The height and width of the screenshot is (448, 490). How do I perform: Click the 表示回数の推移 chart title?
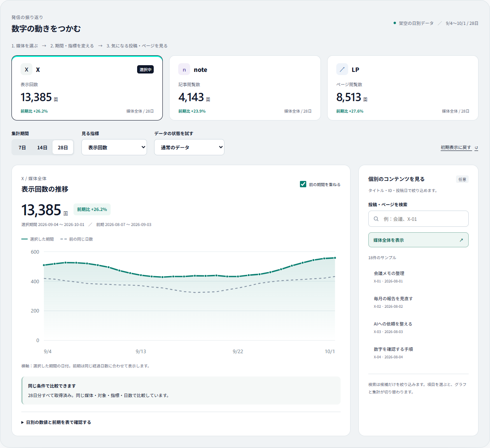pos(45,189)
